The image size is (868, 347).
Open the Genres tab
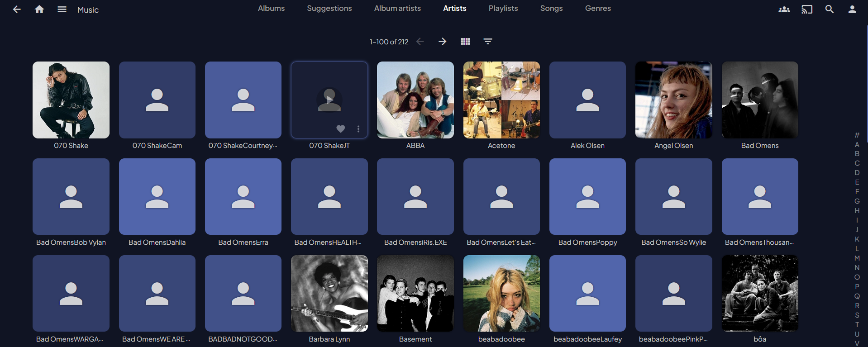point(597,9)
